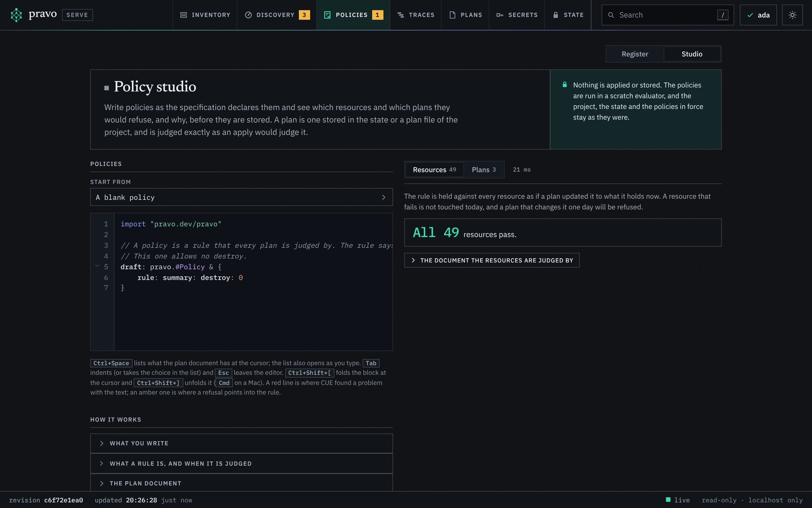Select the Policies nav item
Image resolution: width=812 pixels, height=508 pixels.
pyautogui.click(x=353, y=15)
